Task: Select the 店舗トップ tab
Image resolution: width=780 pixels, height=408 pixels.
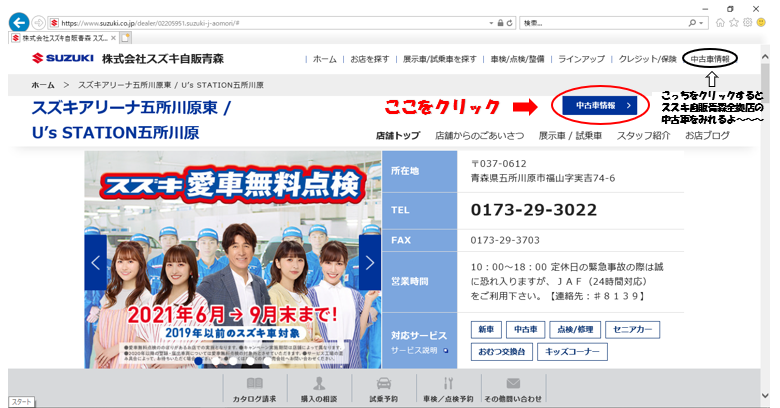Action: click(x=398, y=135)
